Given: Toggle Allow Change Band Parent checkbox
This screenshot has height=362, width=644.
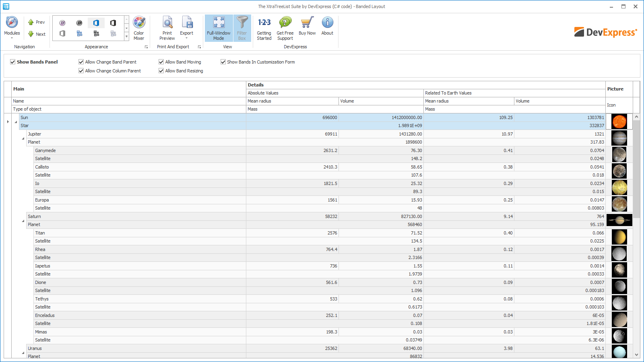Looking at the screenshot, I should pos(81,62).
